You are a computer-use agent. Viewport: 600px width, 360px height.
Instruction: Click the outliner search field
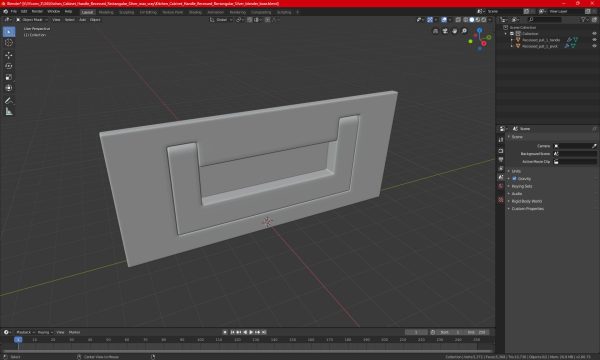(545, 20)
